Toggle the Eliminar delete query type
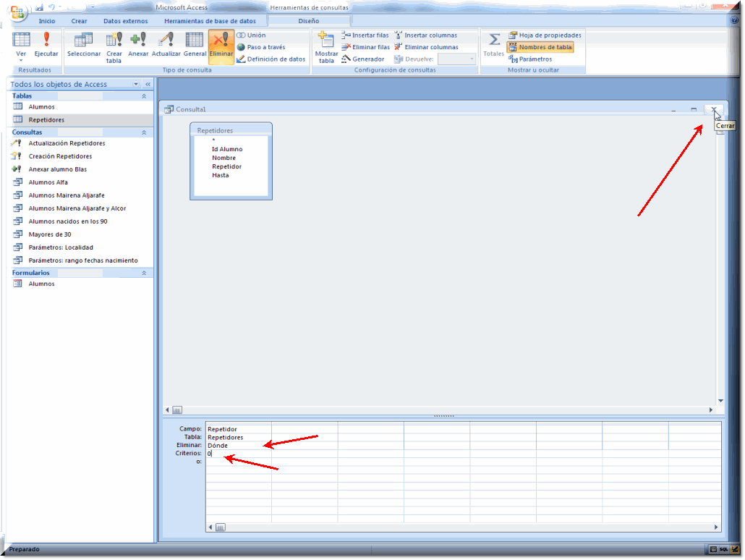 click(221, 43)
